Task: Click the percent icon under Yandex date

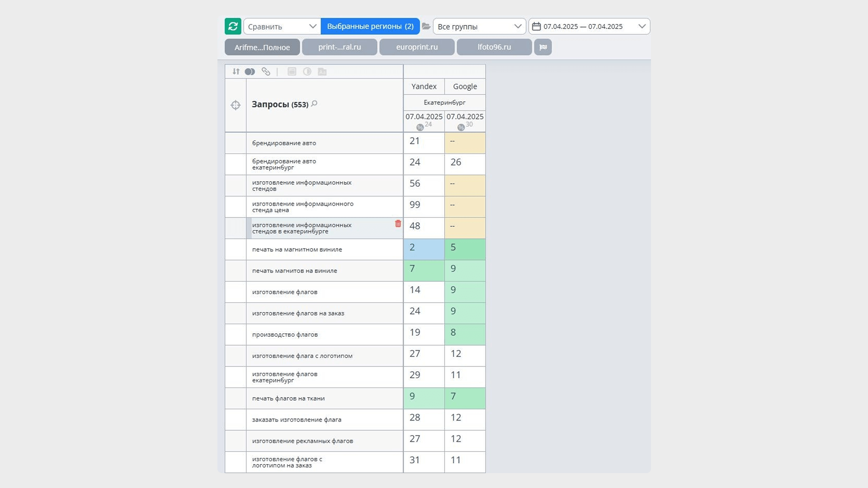Action: tap(420, 127)
